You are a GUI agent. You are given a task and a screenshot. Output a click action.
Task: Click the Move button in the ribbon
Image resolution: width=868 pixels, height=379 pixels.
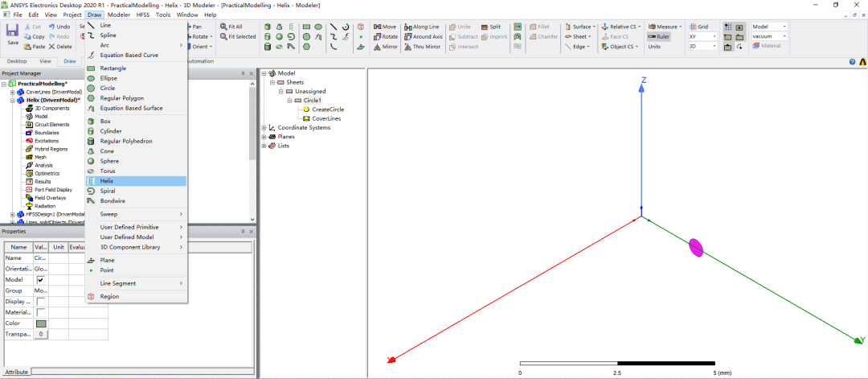click(385, 27)
